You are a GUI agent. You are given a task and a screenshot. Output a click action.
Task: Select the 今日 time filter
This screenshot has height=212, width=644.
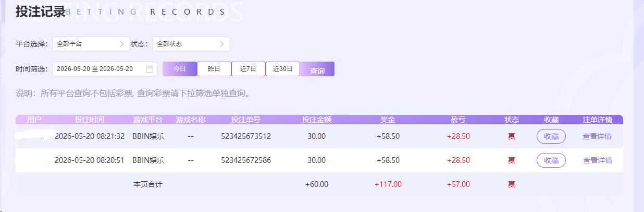pyautogui.click(x=180, y=69)
